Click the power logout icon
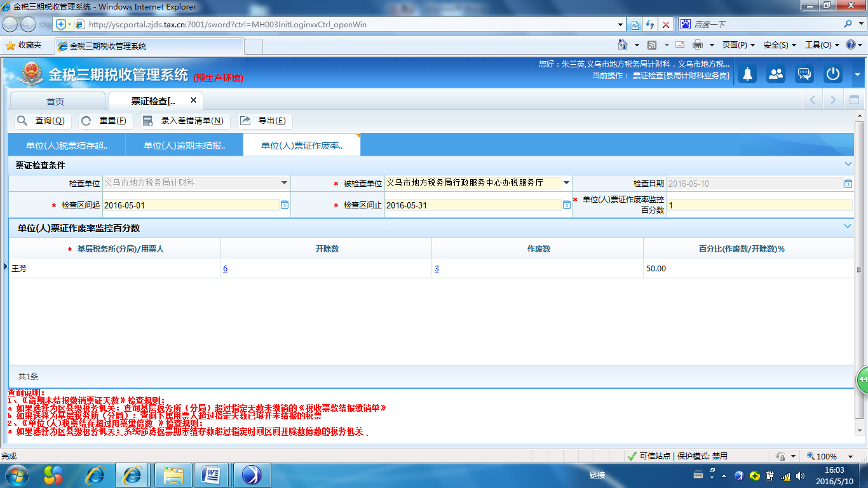The image size is (868, 488). pyautogui.click(x=833, y=74)
